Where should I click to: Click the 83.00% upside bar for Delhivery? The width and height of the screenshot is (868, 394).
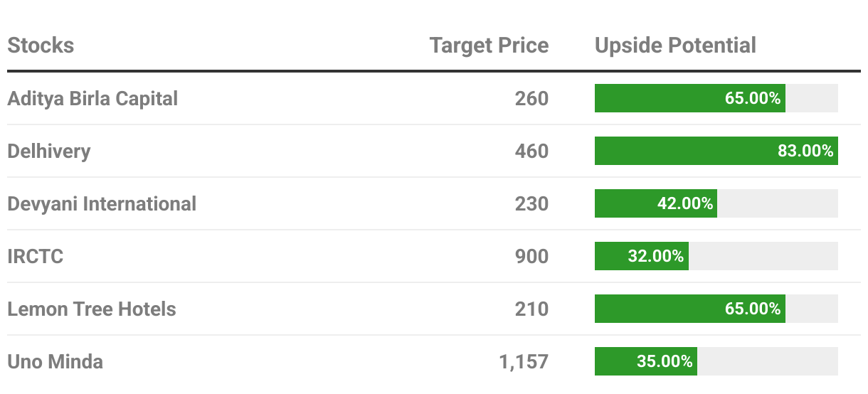pos(716,151)
